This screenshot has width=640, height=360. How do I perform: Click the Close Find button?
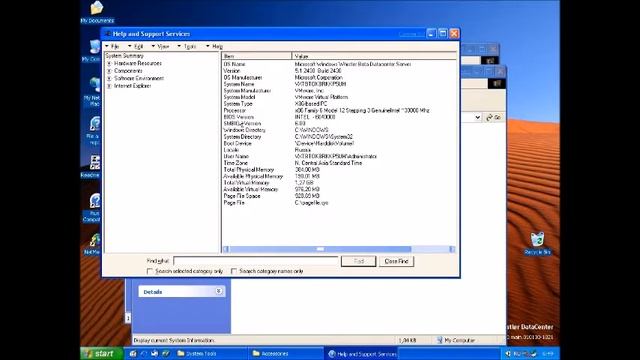point(396,261)
